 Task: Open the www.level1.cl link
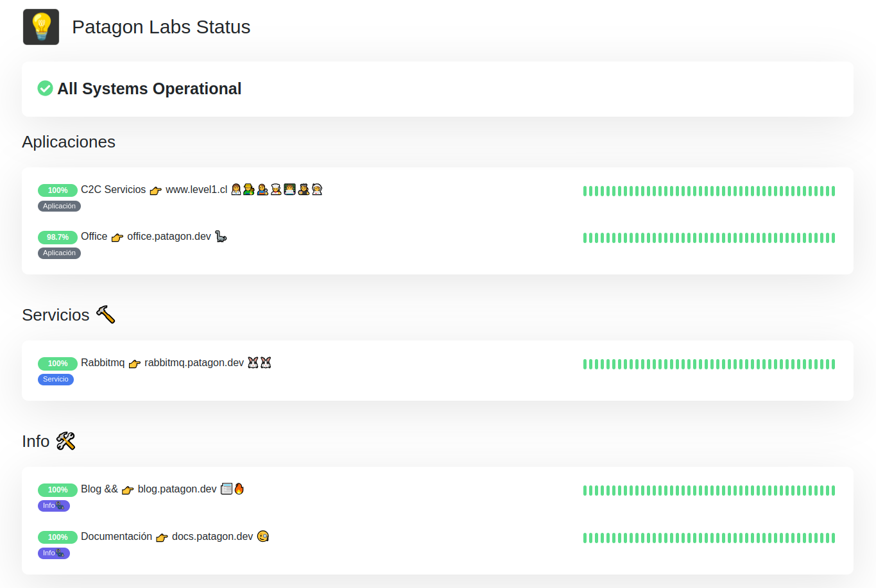[x=196, y=190]
